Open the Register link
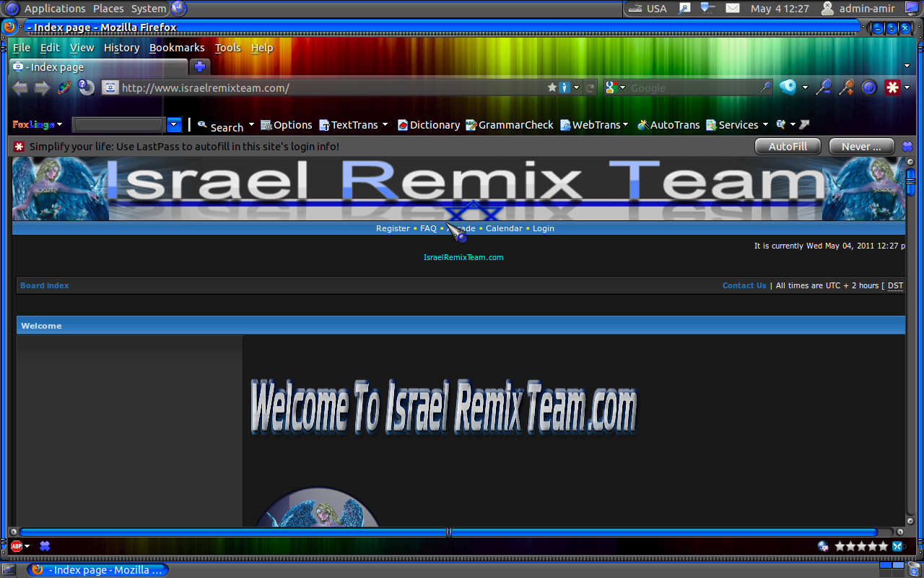The image size is (924, 578). coord(393,228)
